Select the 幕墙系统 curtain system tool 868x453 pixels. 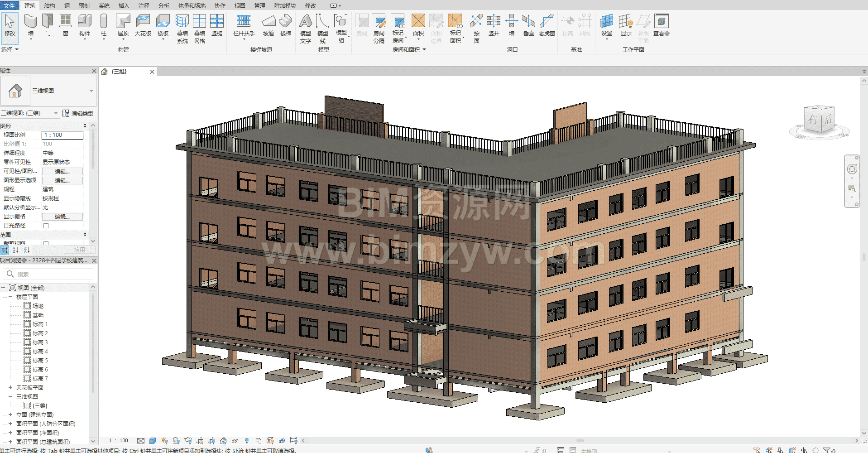click(182, 29)
